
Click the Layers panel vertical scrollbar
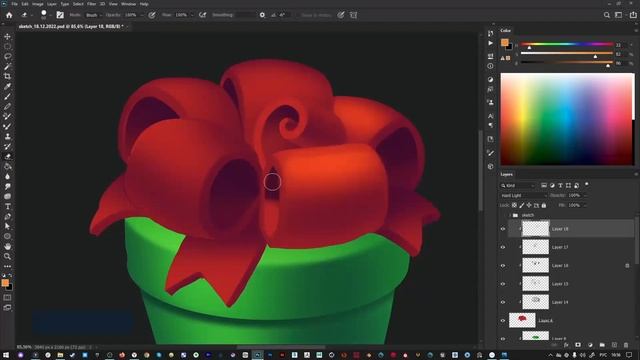pos(636,241)
